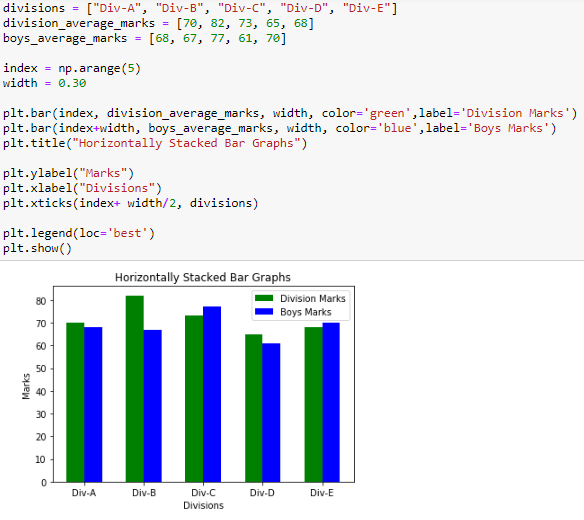This screenshot has width=584, height=520.
Task: Click the plt.legend(loc='best') line
Action: point(79,233)
